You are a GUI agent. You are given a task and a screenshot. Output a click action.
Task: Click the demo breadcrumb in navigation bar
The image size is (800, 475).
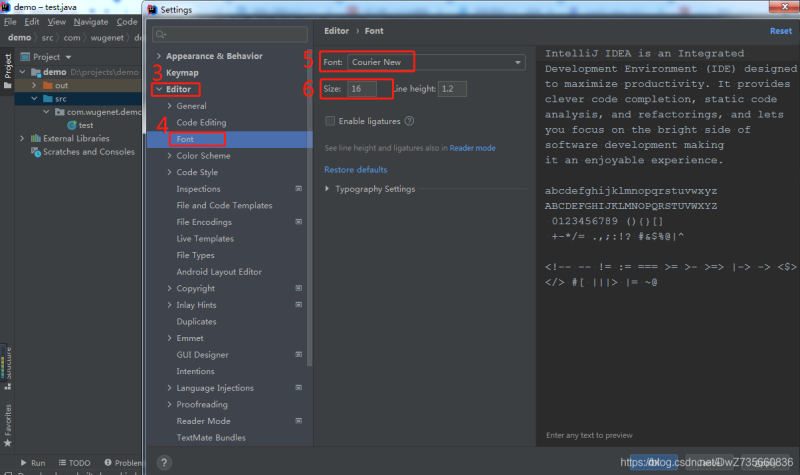19,38
